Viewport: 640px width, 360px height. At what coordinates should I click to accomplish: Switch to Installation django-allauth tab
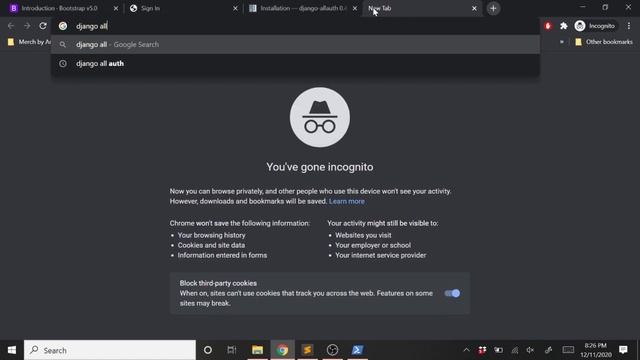tap(303, 8)
